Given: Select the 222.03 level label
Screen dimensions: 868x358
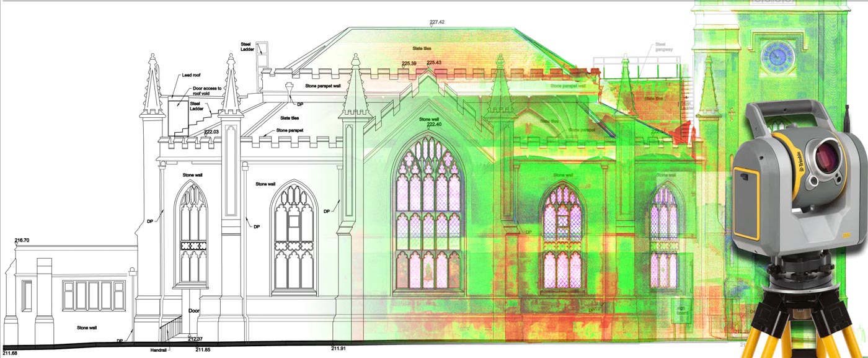Looking at the screenshot, I should [x=212, y=132].
